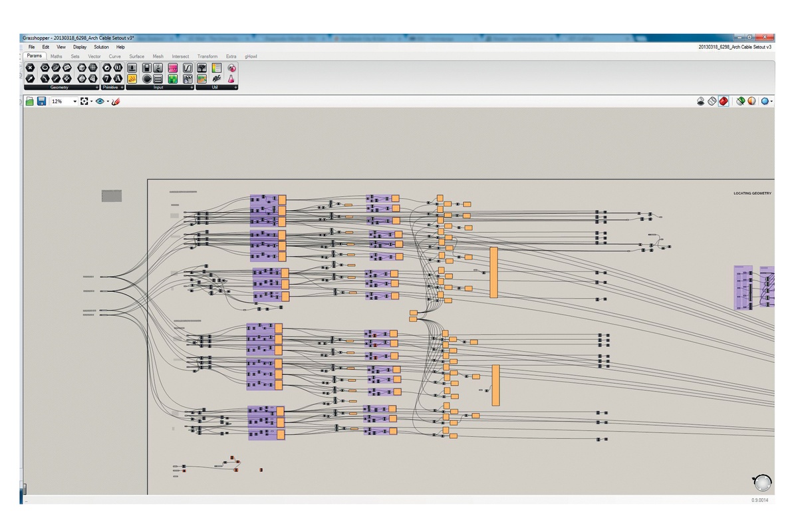Open the Zoom Extents options arrow
Image resolution: width=798 pixels, height=532 pixels.
tap(92, 101)
